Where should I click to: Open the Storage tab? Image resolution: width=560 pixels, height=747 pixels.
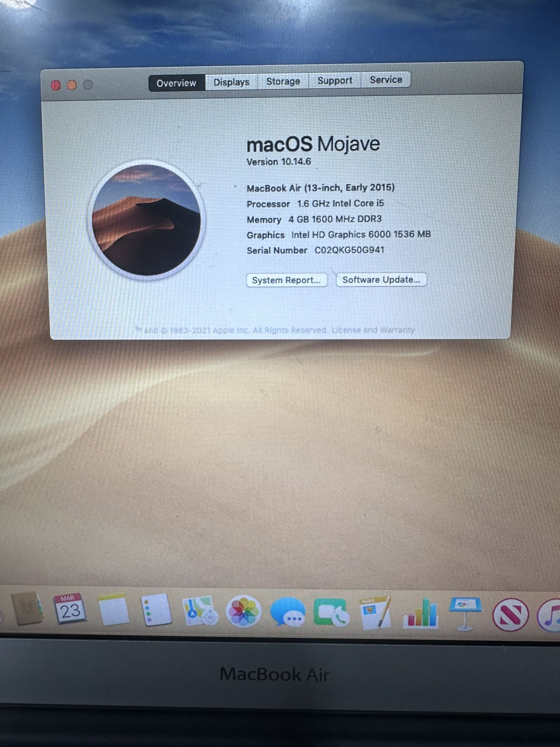click(283, 81)
